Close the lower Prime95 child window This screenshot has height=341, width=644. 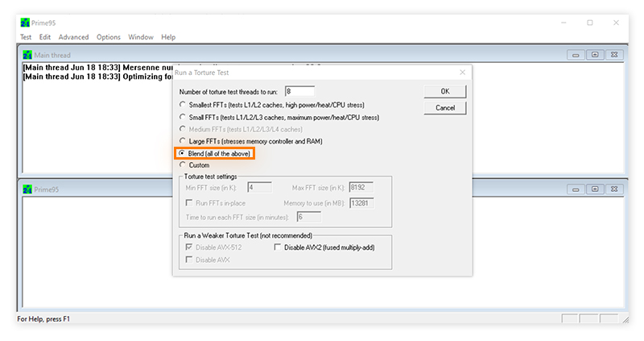pos(614,189)
